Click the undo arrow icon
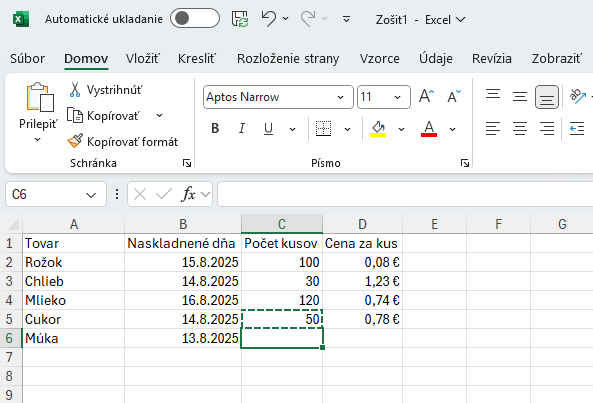This screenshot has height=403, width=593. point(269,19)
